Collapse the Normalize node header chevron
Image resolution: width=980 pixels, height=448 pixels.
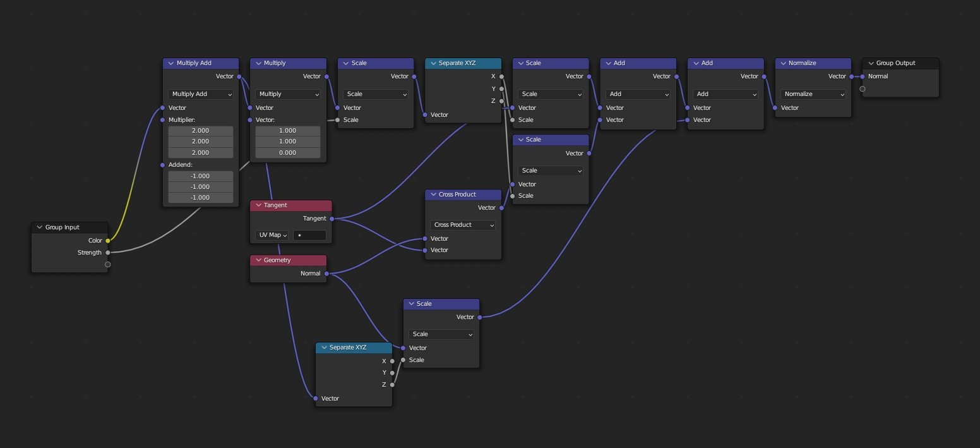782,63
